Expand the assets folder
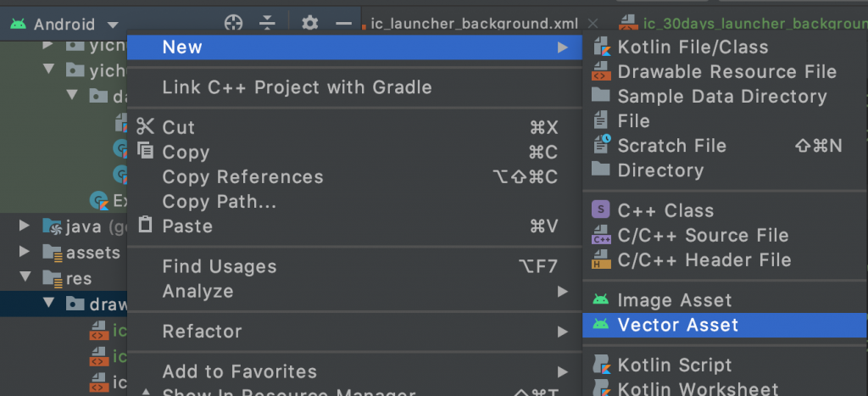 pyautogui.click(x=25, y=253)
